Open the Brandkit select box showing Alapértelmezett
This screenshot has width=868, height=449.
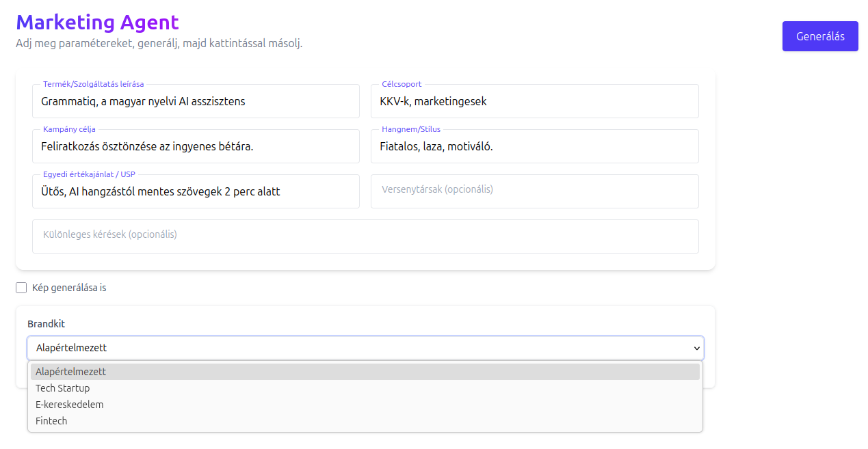tap(356, 348)
